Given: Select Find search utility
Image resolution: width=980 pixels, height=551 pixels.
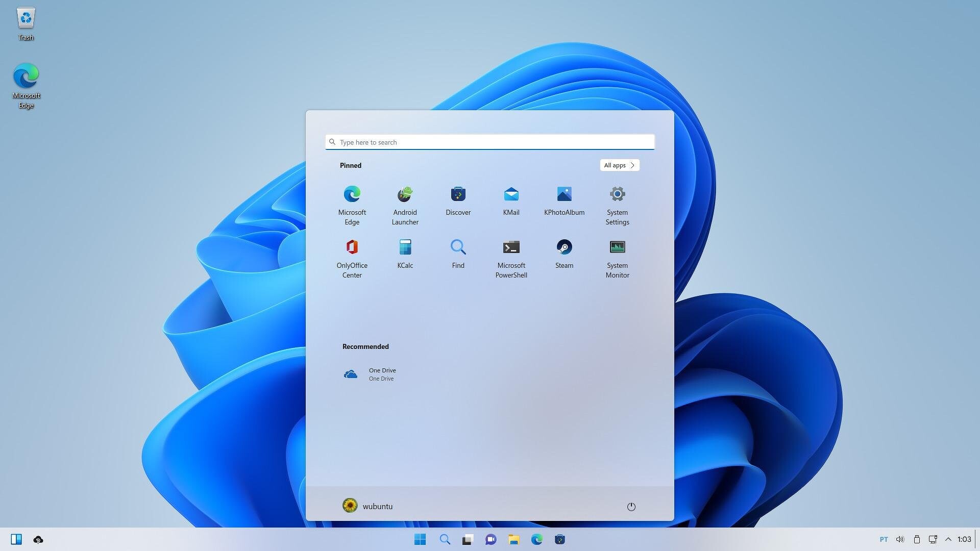Looking at the screenshot, I should pyautogui.click(x=458, y=256).
